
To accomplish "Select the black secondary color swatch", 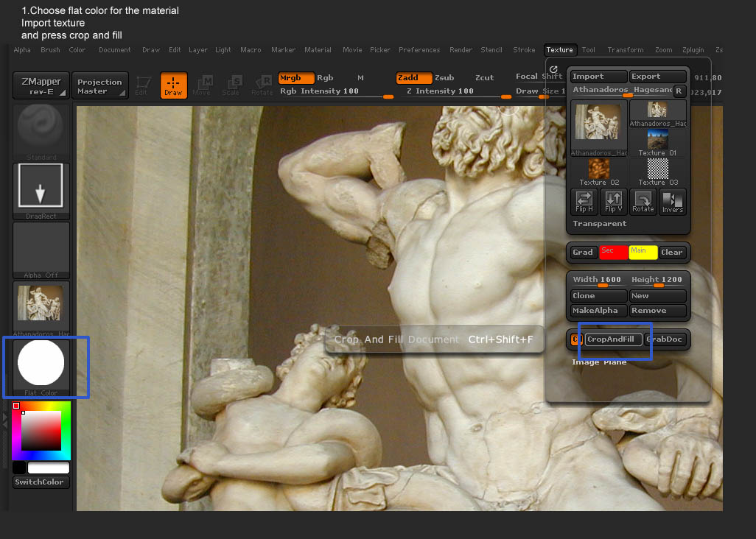I will point(19,468).
